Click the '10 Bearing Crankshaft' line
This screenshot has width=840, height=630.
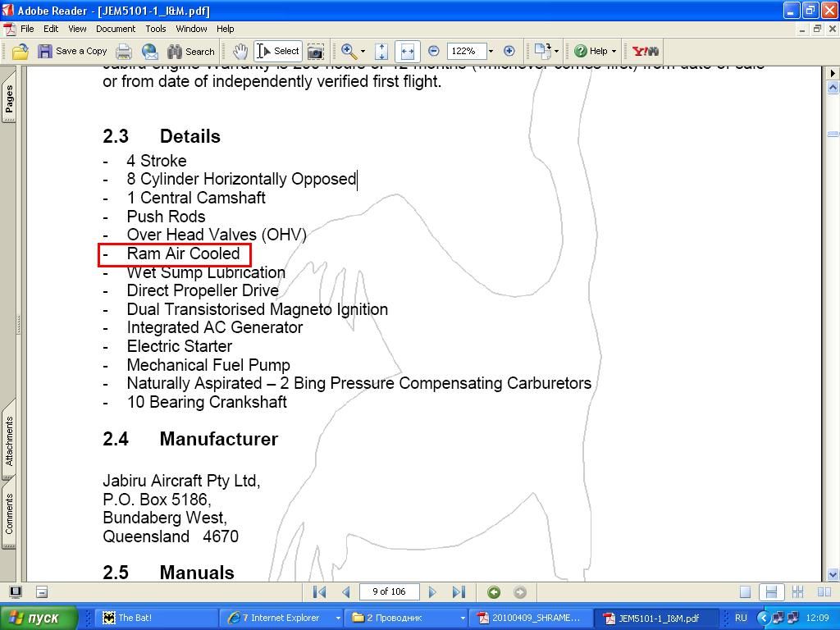coord(207,402)
